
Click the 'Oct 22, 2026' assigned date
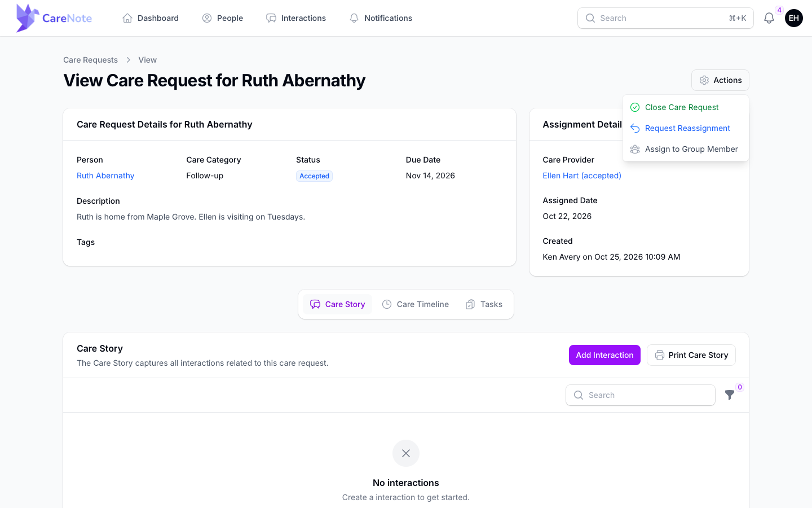coord(567,216)
